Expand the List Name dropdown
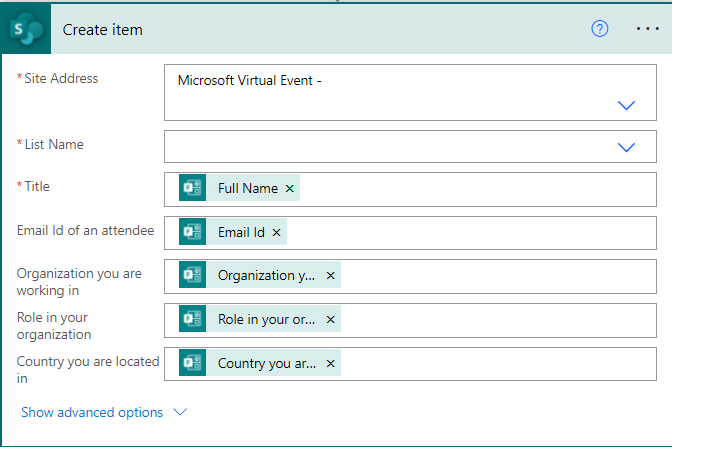The image size is (701, 456). [x=627, y=147]
